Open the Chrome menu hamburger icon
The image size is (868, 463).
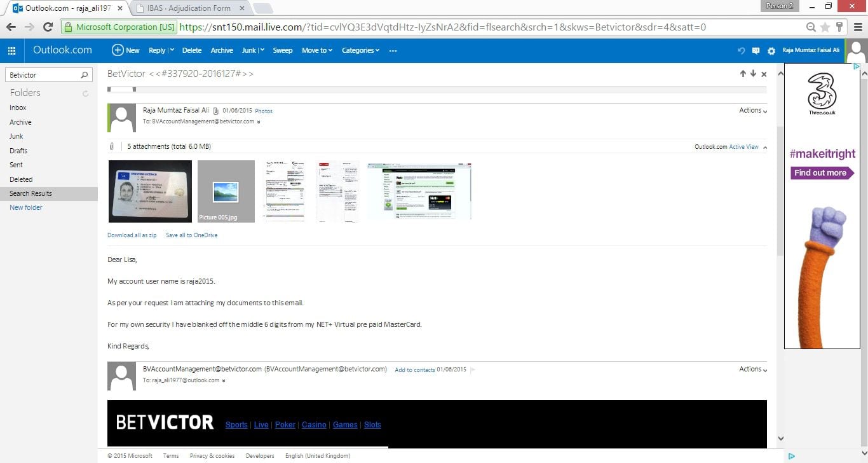click(x=858, y=27)
